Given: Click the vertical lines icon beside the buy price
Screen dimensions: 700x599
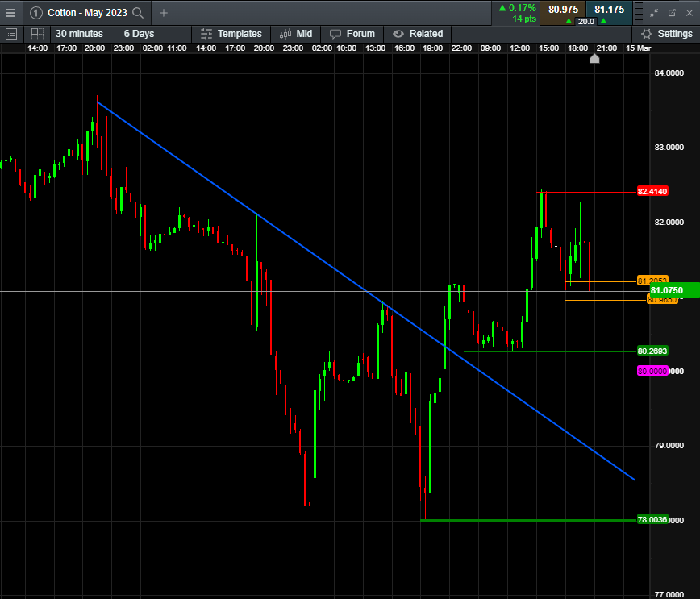Looking at the screenshot, I should pyautogui.click(x=639, y=13).
